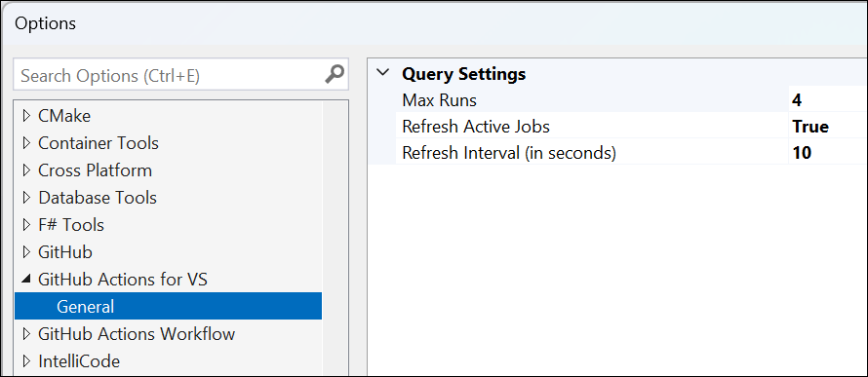Select the Container Tools category
868x377 pixels.
click(99, 143)
